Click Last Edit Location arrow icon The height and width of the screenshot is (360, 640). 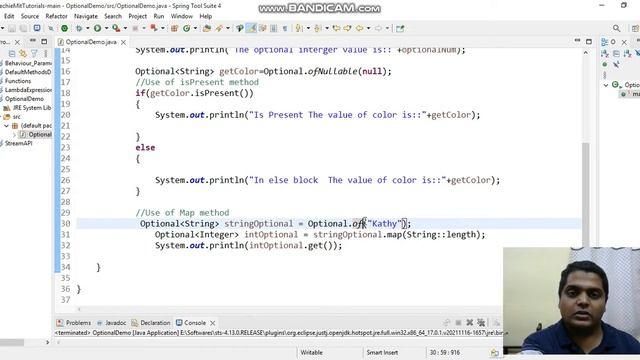336,28
